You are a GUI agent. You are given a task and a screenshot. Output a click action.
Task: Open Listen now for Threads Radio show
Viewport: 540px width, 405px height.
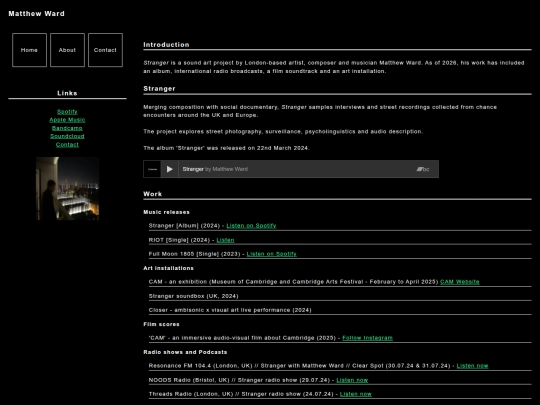click(356, 394)
